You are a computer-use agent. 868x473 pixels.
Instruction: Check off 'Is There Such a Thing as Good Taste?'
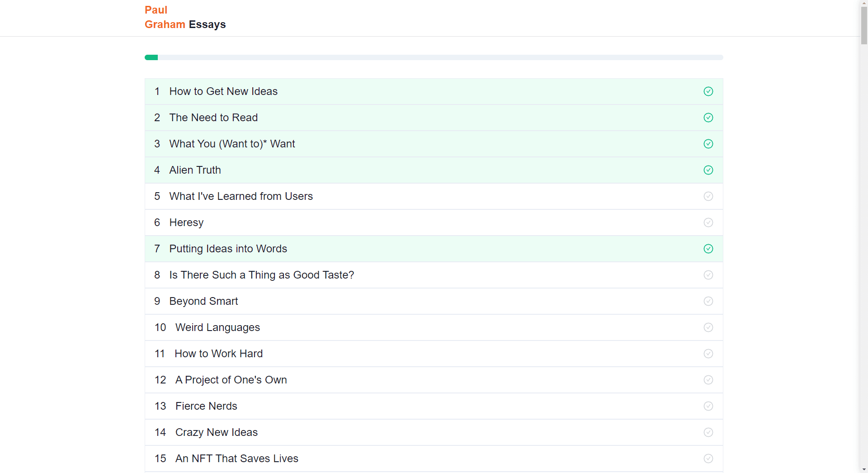click(x=708, y=275)
